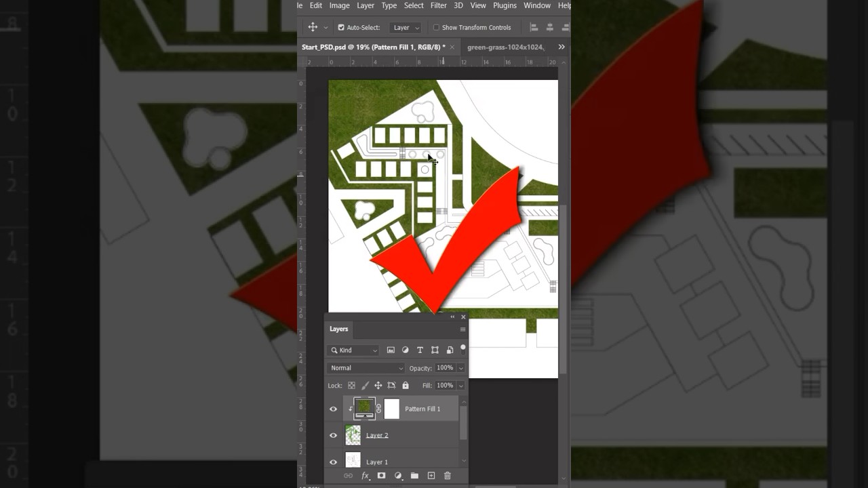Filter for shape layers icon
The width and height of the screenshot is (868, 488).
(435, 350)
